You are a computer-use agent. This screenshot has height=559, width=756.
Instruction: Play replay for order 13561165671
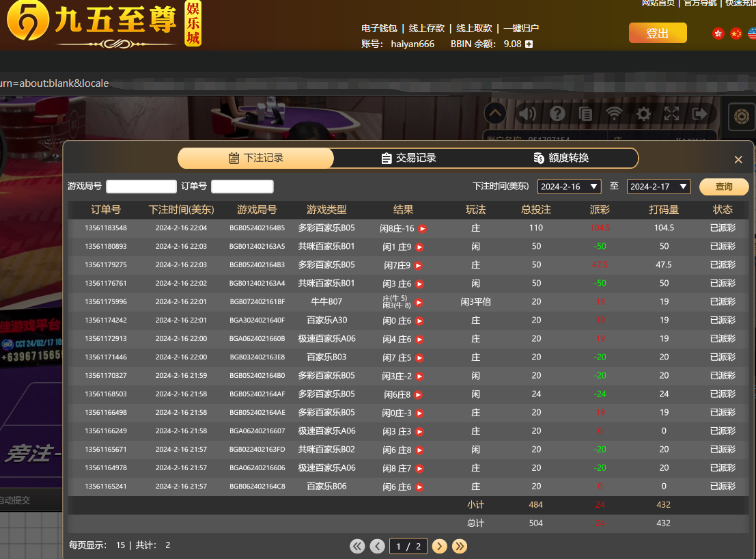[x=419, y=450]
